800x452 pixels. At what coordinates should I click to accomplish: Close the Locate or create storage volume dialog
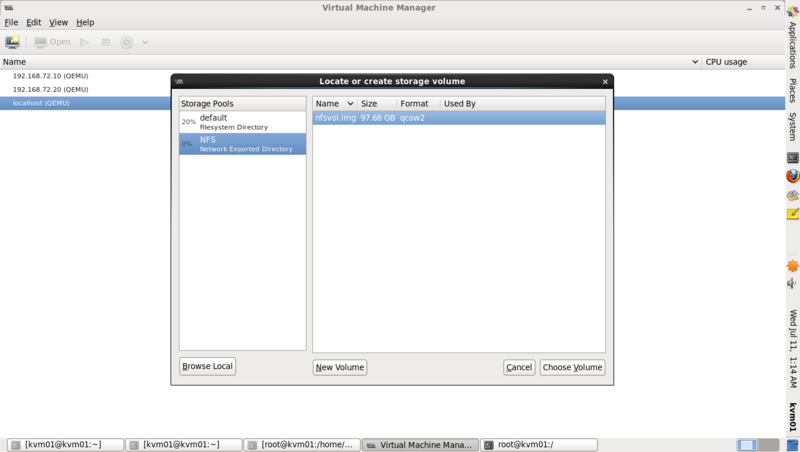tap(605, 82)
